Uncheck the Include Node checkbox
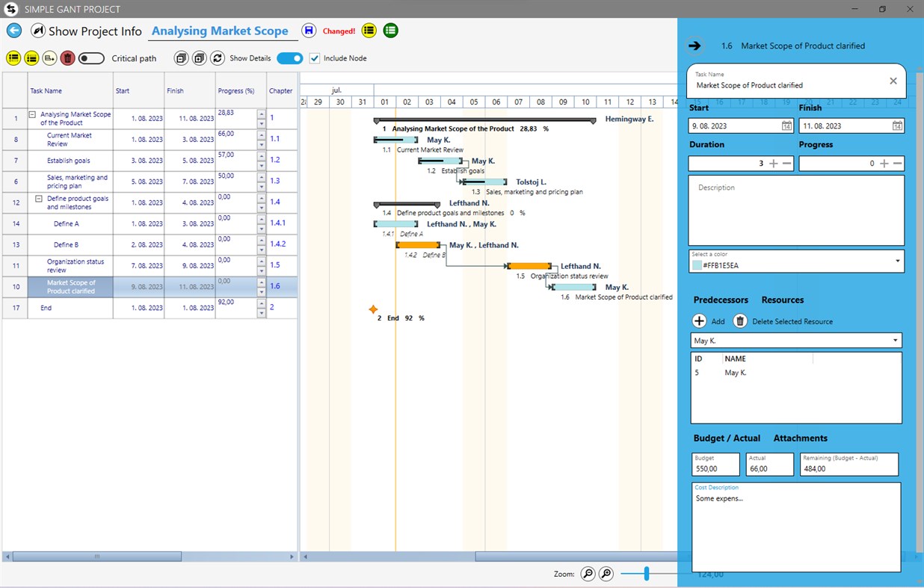This screenshot has width=924, height=588. click(x=314, y=58)
